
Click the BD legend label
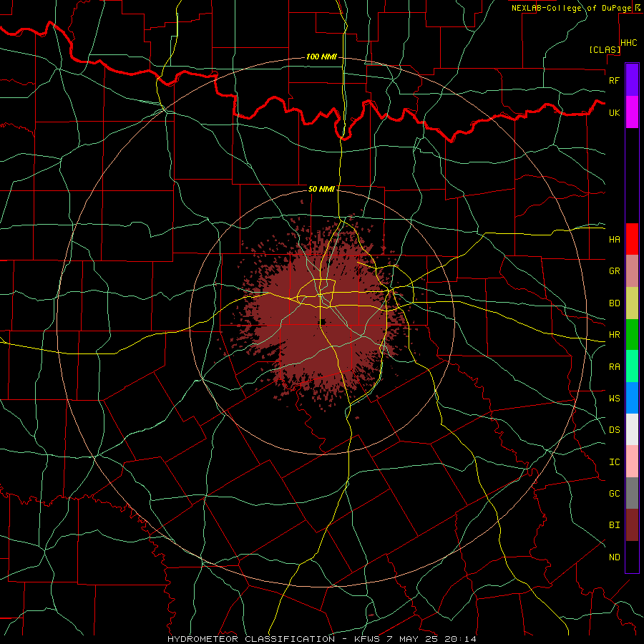(614, 303)
